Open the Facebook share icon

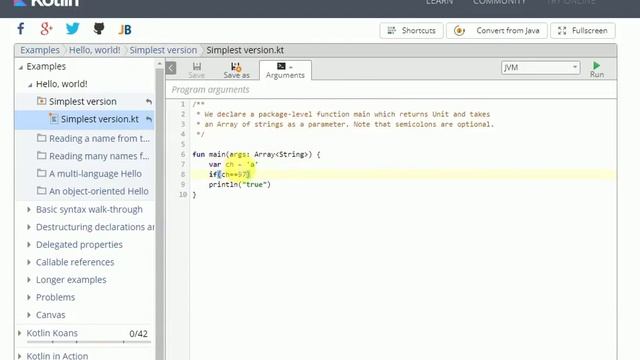pyautogui.click(x=21, y=29)
